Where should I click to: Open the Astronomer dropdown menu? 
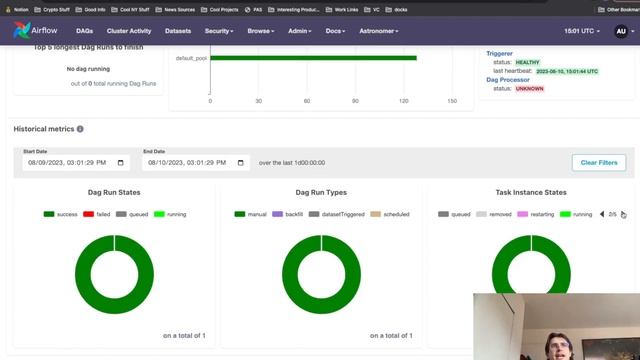(x=379, y=31)
